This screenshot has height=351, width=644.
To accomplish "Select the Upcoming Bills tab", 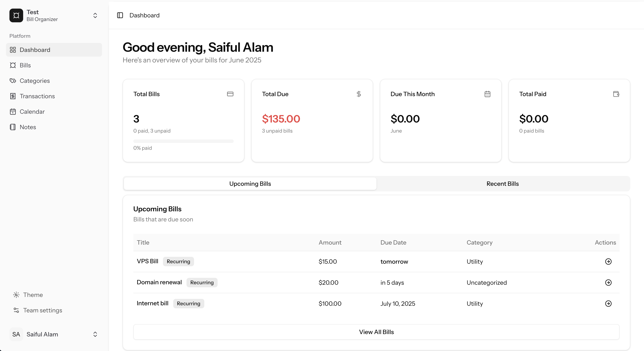I will pyautogui.click(x=250, y=184).
